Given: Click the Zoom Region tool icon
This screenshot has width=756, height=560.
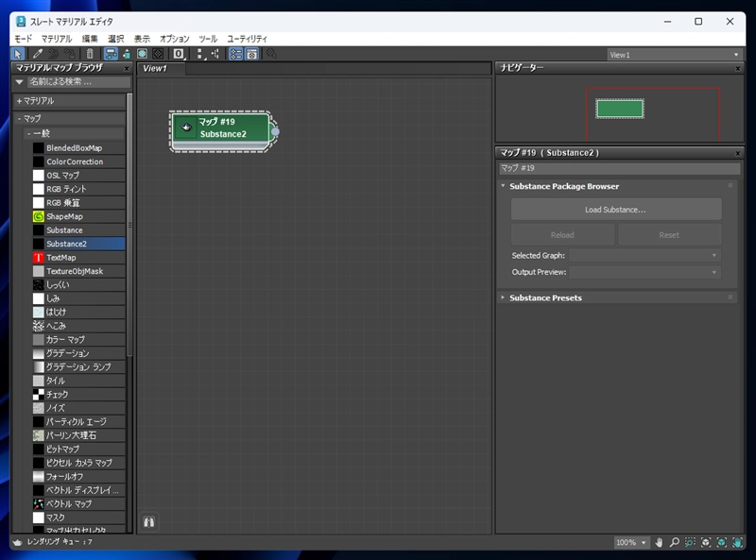Looking at the screenshot, I should point(691,543).
